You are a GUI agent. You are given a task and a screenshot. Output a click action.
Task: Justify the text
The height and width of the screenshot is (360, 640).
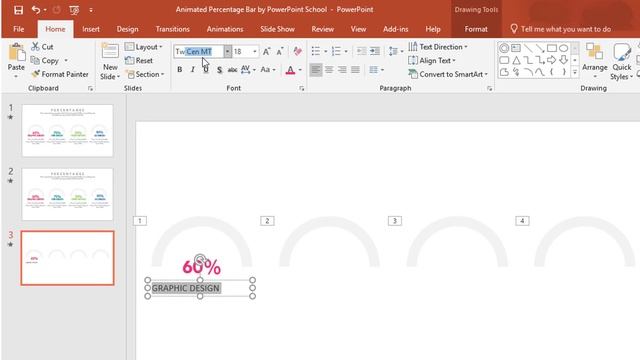pos(356,70)
